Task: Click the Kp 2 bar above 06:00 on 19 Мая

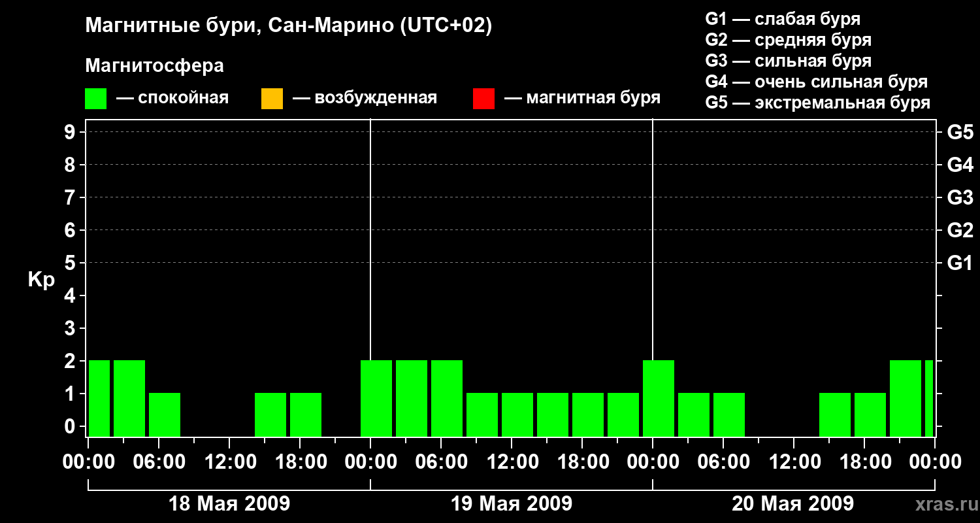Action: pyautogui.click(x=447, y=398)
